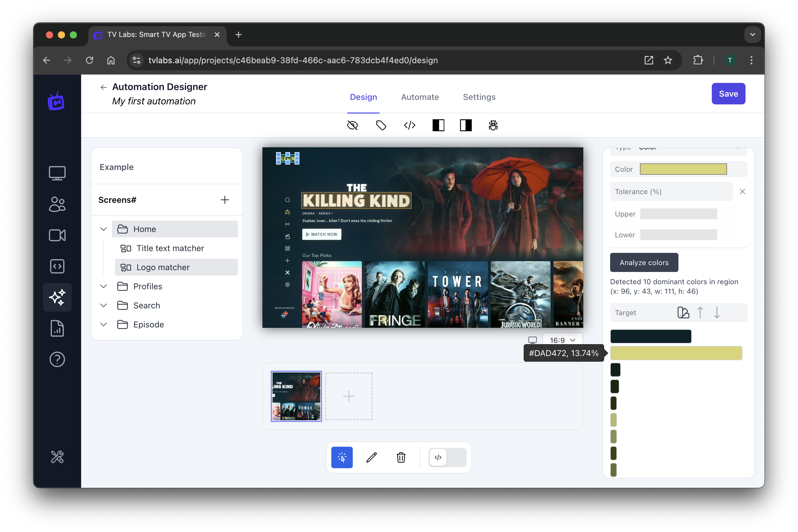Move Target up with up arrow
Image resolution: width=798 pixels, height=532 pixels.
[700, 313]
